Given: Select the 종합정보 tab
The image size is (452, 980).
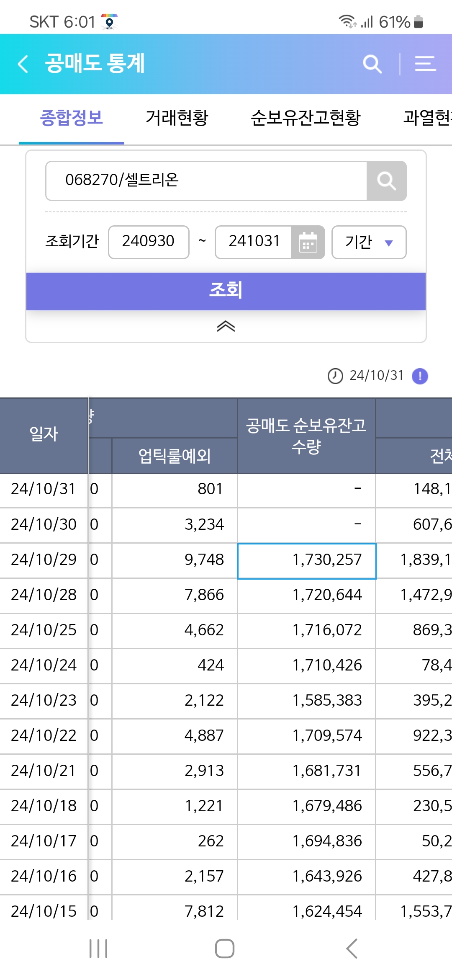Looking at the screenshot, I should click(72, 118).
